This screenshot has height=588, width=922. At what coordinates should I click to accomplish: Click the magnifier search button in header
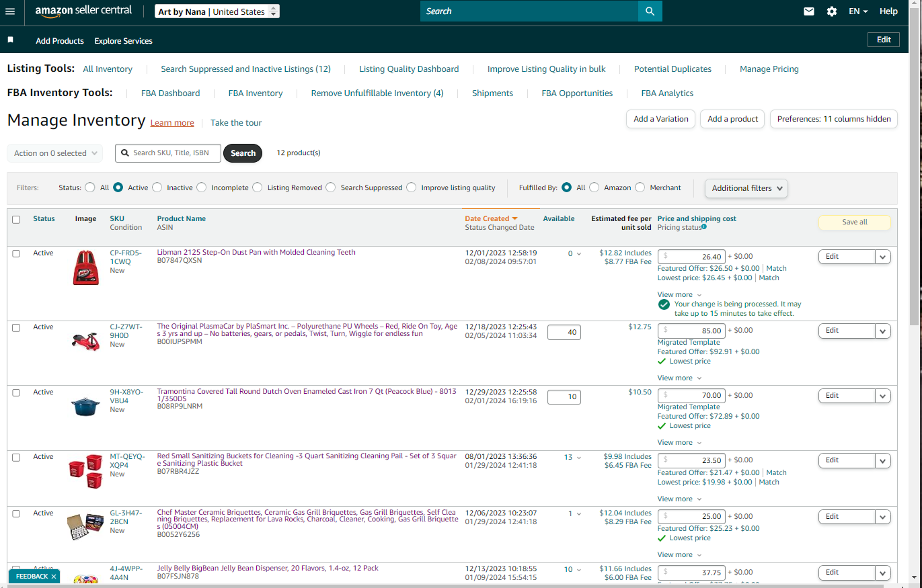coord(650,11)
